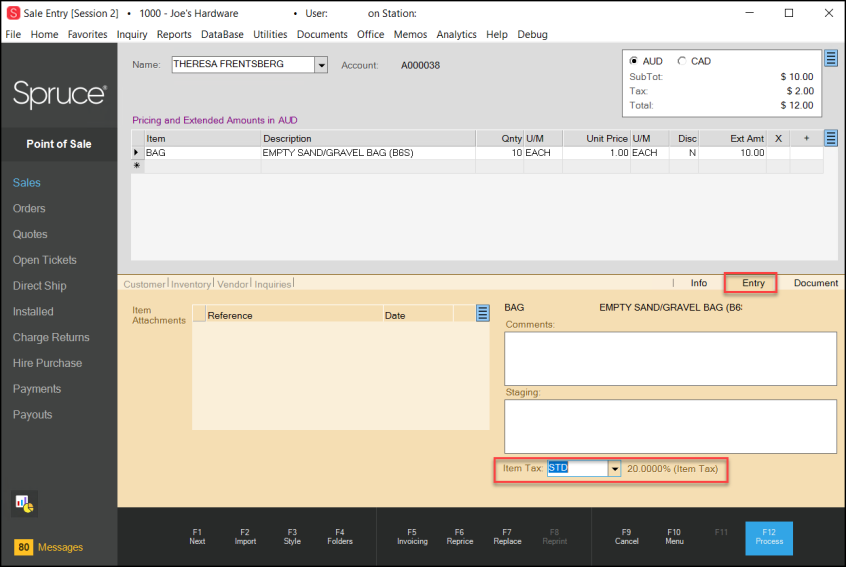
Task: Click the Unit Price cell 1.00
Action: [x=596, y=153]
